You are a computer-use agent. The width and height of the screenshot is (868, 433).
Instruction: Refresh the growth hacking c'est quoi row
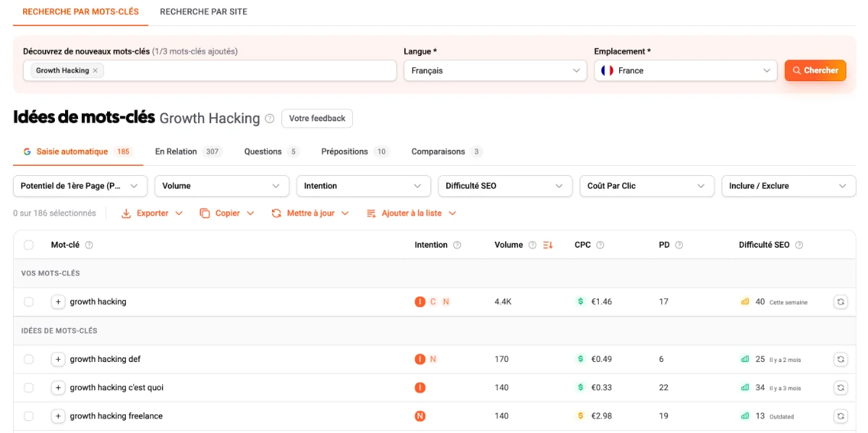point(841,388)
